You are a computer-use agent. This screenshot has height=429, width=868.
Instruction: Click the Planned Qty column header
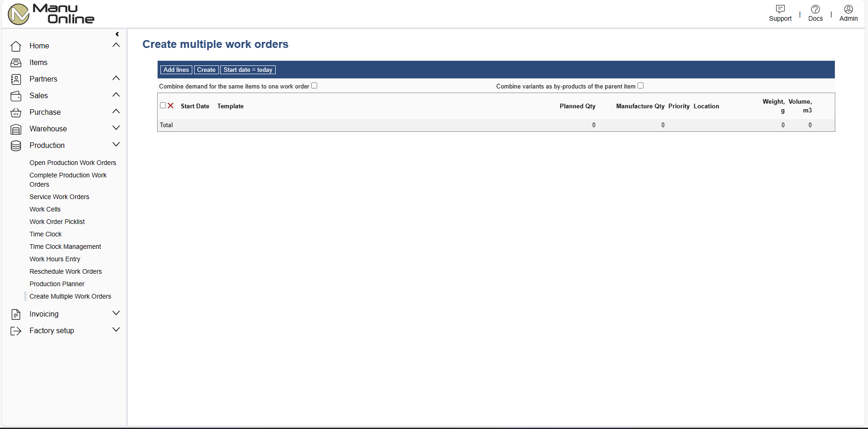pos(577,106)
